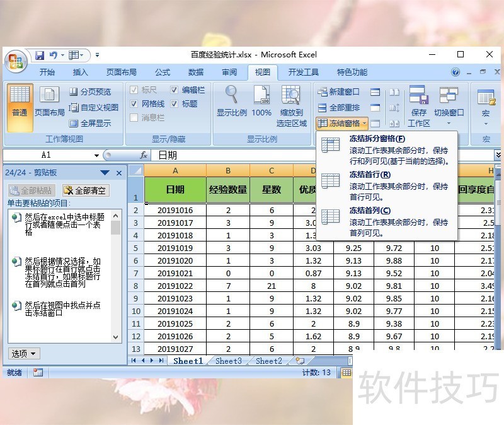Viewport: 504px width, 425px height.
Task: Open clipboard pane options dropdown triangle
Action: [x=105, y=173]
